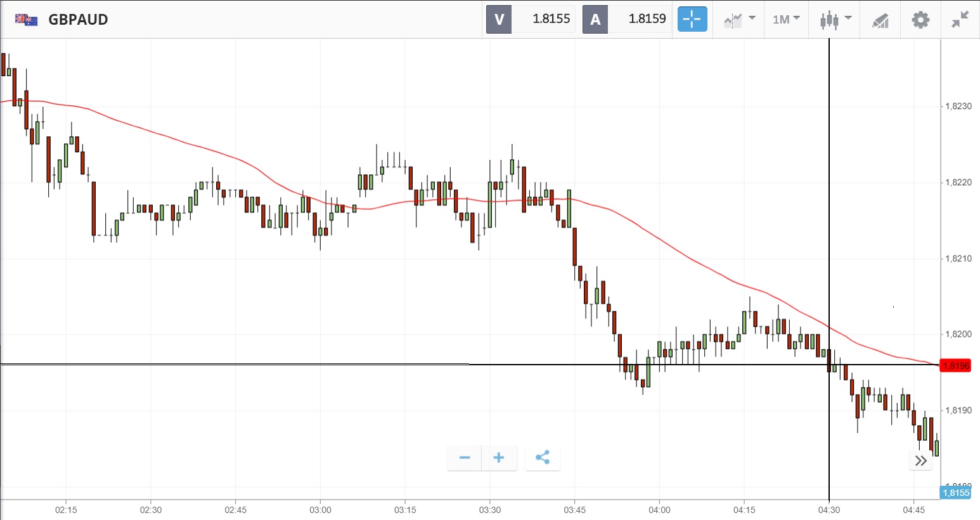Click the 1,8190 price axis label
Image resolution: width=980 pixels, height=520 pixels.
pyautogui.click(x=958, y=410)
